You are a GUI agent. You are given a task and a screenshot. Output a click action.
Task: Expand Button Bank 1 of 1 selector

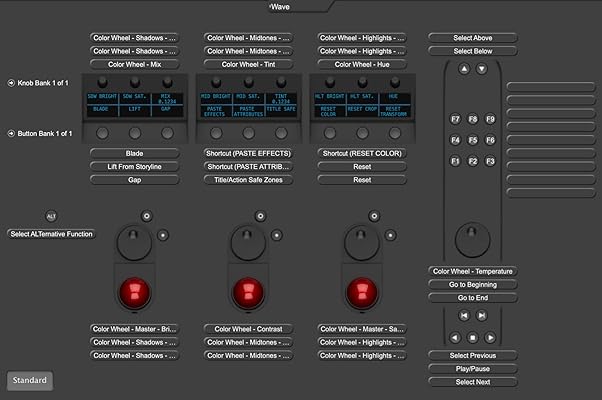[x=10, y=133]
